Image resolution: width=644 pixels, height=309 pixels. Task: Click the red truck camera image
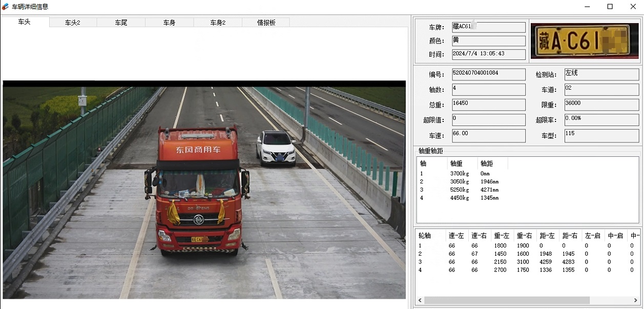204,190
